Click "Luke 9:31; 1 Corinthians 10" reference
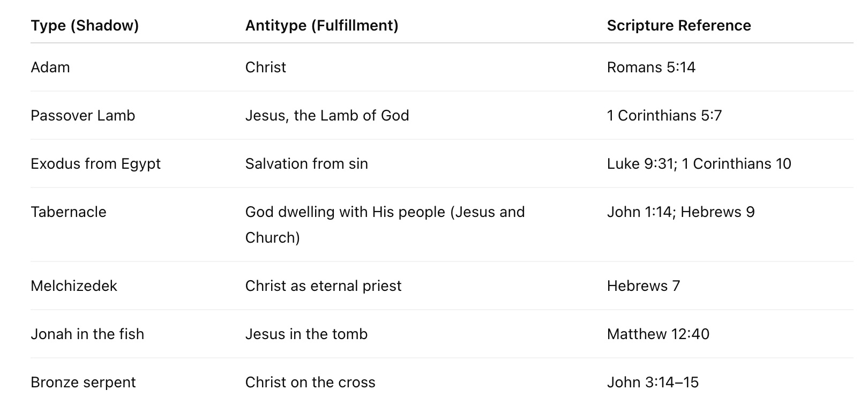This screenshot has height=420, width=868. pos(699,164)
